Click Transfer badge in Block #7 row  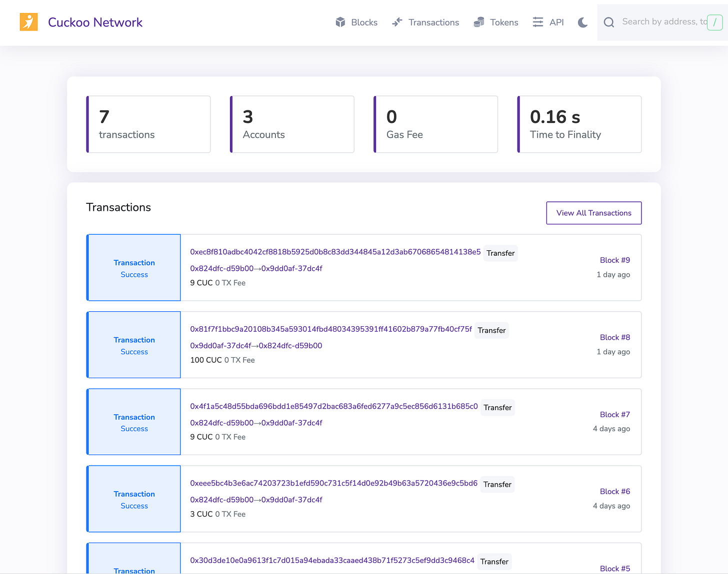(497, 408)
